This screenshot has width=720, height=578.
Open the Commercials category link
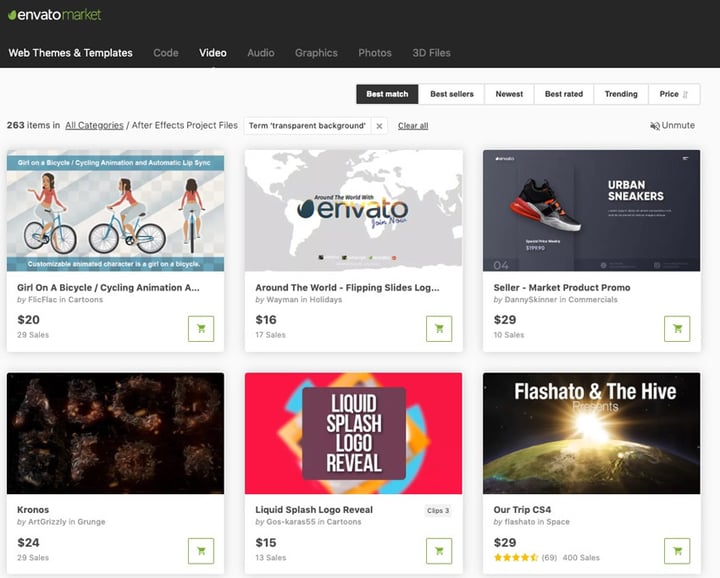pyautogui.click(x=593, y=300)
